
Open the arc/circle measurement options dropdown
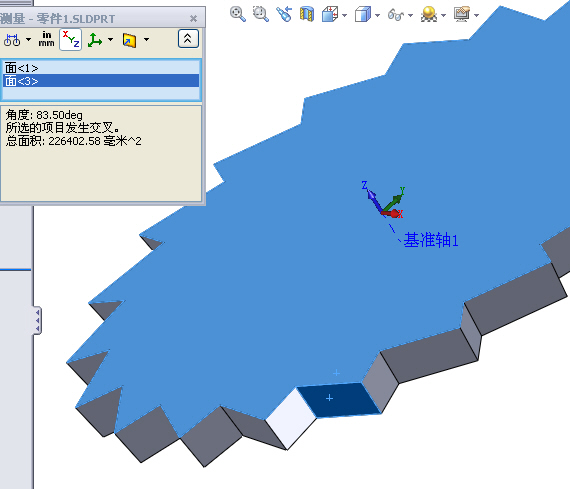point(28,39)
